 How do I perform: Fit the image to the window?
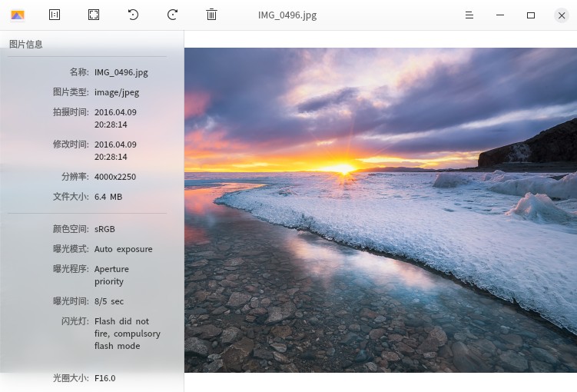[x=94, y=15]
